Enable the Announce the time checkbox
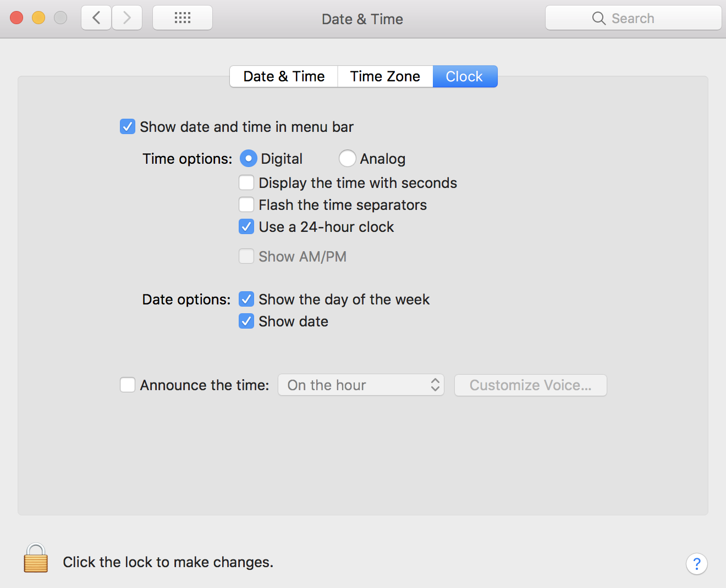 click(x=128, y=385)
